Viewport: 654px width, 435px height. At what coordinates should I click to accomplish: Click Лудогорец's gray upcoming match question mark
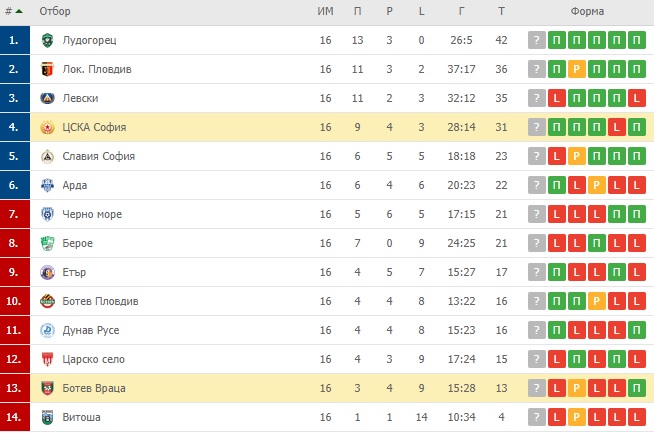click(537, 40)
